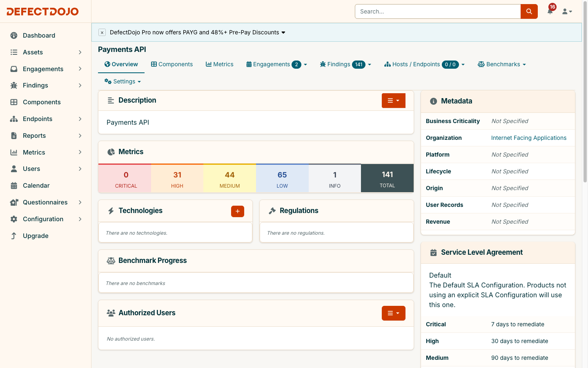Open the Engagements tab dropdown

277,64
